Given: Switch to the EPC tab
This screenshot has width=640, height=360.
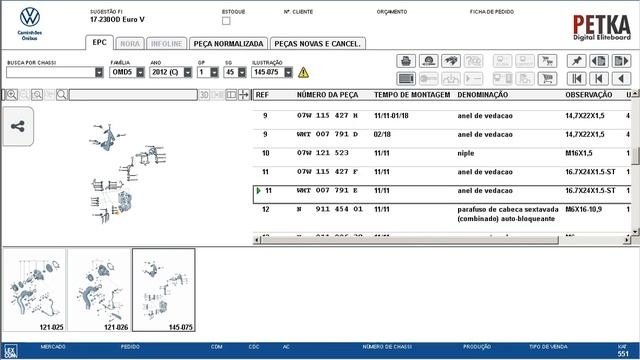Looking at the screenshot, I should (99, 42).
